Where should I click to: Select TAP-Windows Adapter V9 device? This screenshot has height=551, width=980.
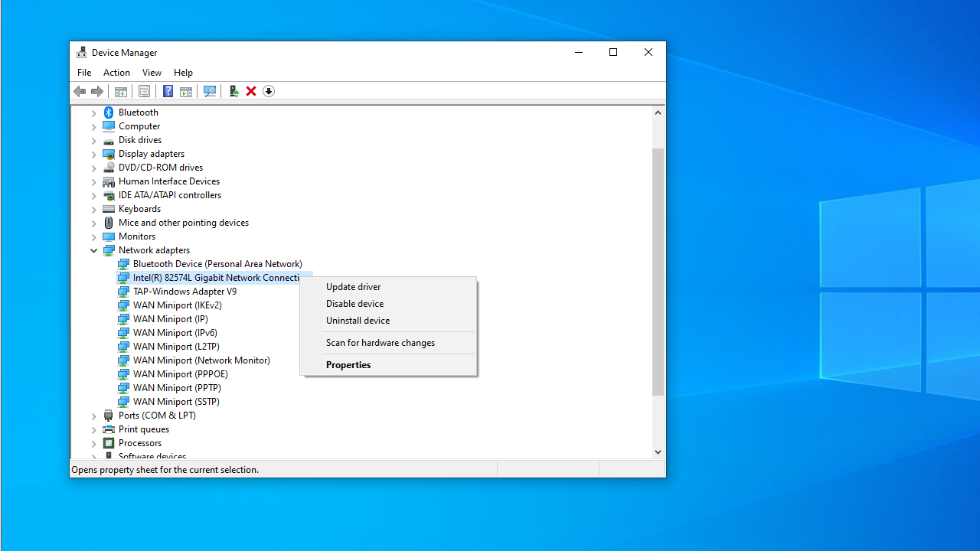(x=185, y=292)
